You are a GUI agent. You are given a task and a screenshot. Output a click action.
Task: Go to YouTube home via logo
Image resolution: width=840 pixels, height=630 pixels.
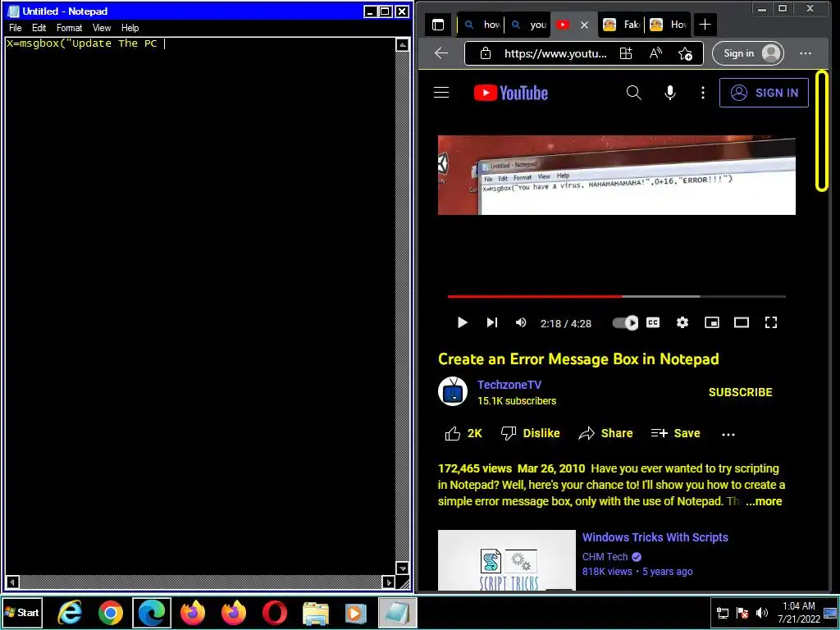511,93
